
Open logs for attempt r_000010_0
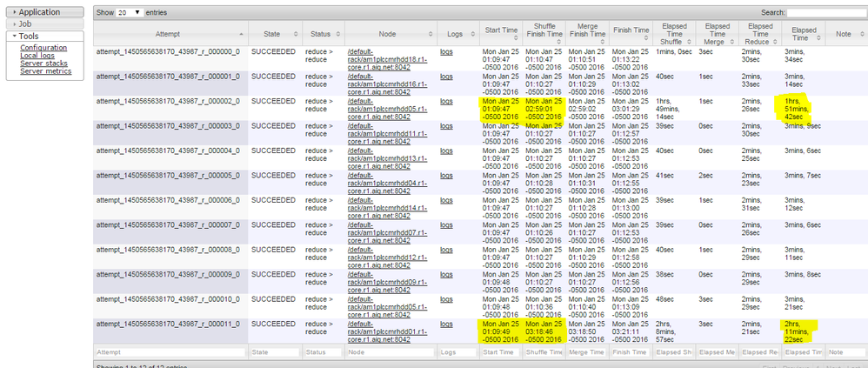446,298
